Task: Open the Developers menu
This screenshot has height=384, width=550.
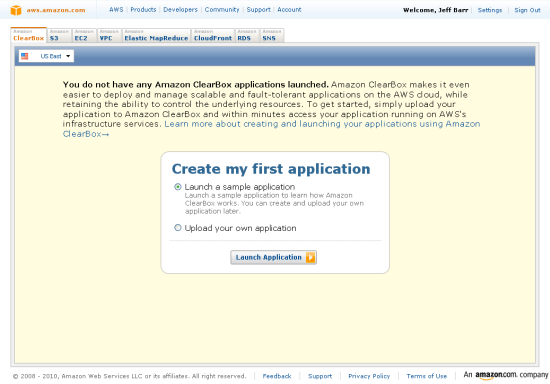Action: tap(180, 10)
